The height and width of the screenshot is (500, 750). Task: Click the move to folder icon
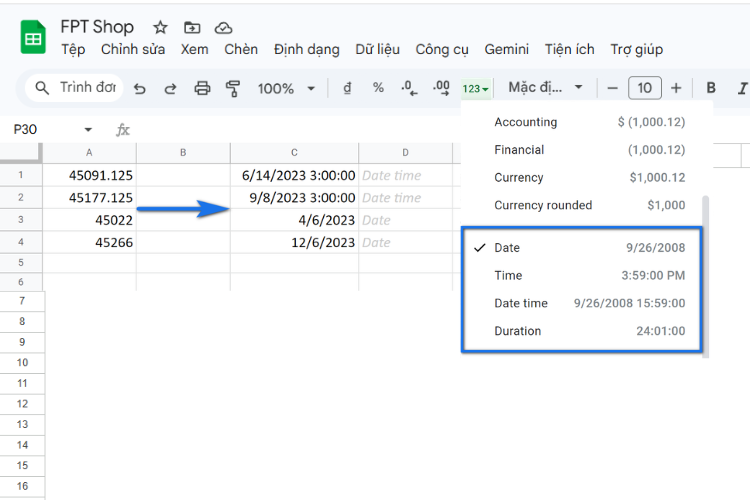(x=192, y=27)
